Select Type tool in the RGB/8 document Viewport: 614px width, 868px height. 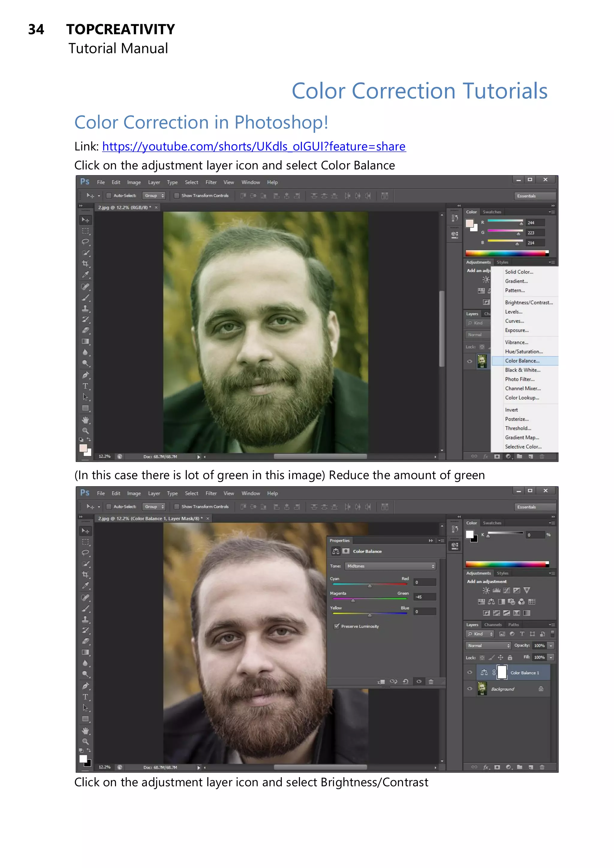(x=85, y=386)
